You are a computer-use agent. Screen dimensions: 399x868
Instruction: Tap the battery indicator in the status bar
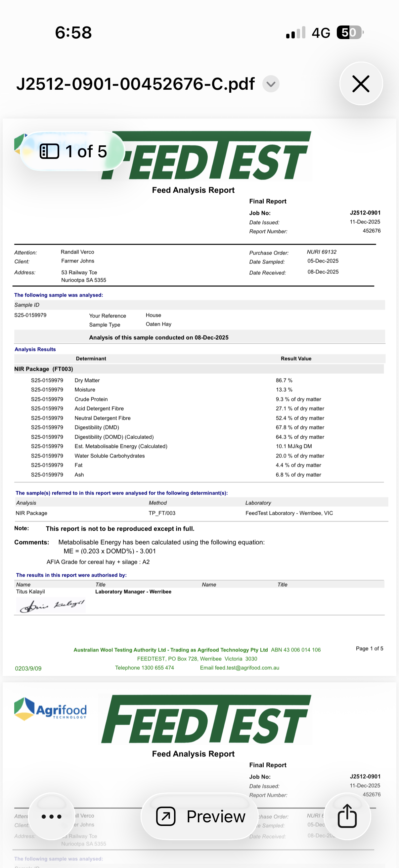point(350,32)
